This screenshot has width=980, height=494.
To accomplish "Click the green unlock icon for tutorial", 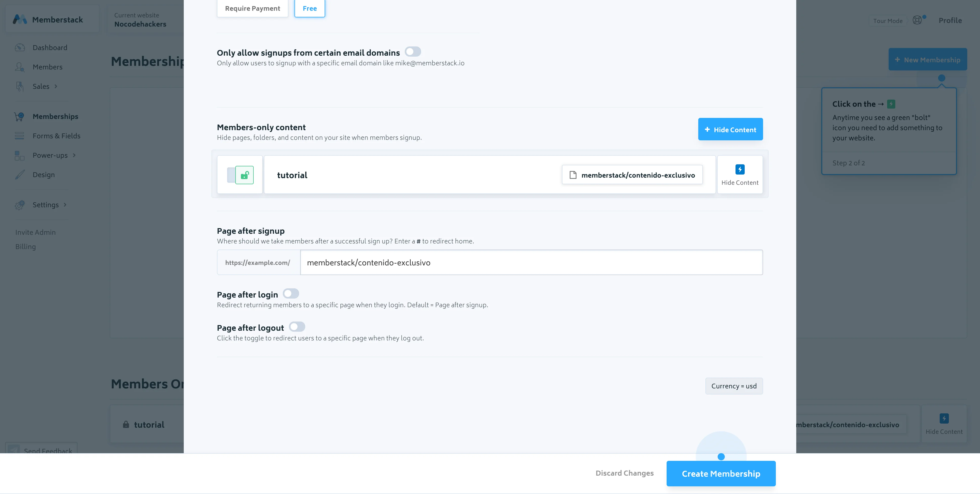I will (244, 175).
